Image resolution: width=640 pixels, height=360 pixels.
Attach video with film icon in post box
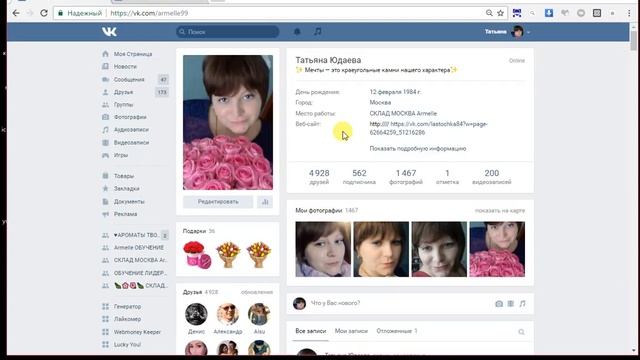(x=511, y=304)
